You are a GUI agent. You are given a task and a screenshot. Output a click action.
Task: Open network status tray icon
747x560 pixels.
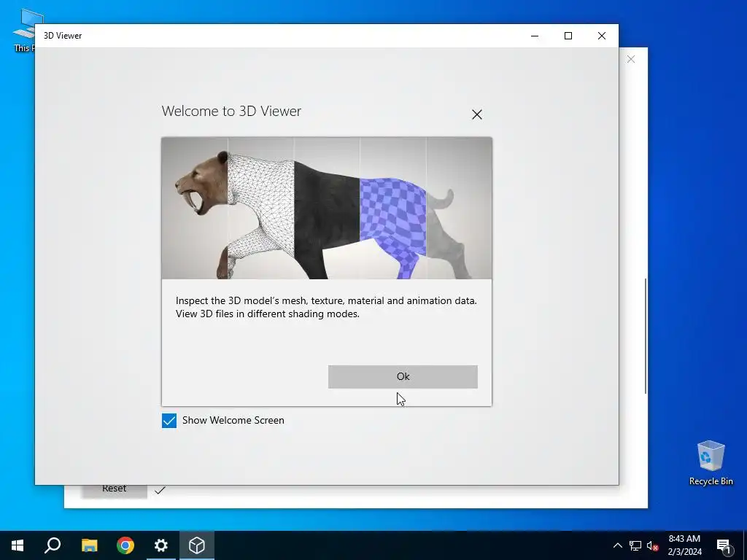[635, 545]
